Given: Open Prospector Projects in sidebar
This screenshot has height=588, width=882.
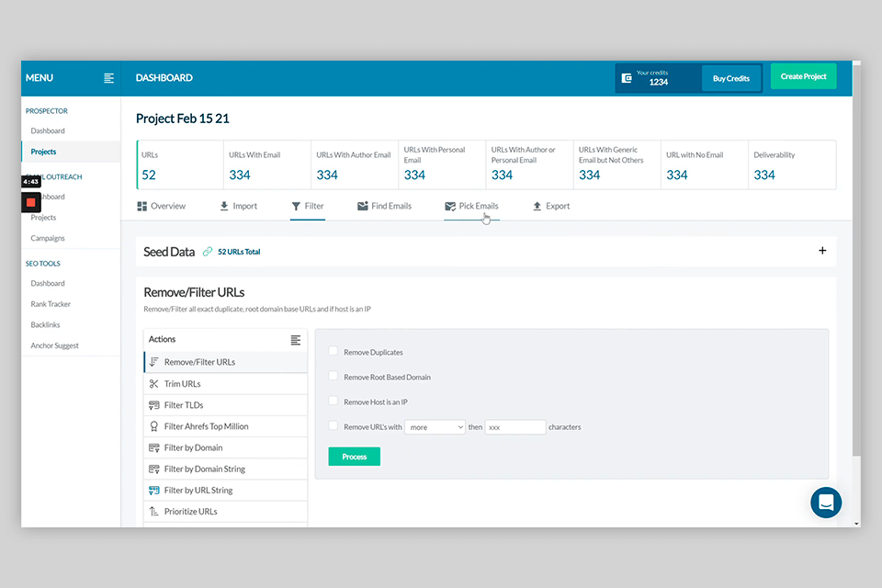Looking at the screenshot, I should 43,152.
